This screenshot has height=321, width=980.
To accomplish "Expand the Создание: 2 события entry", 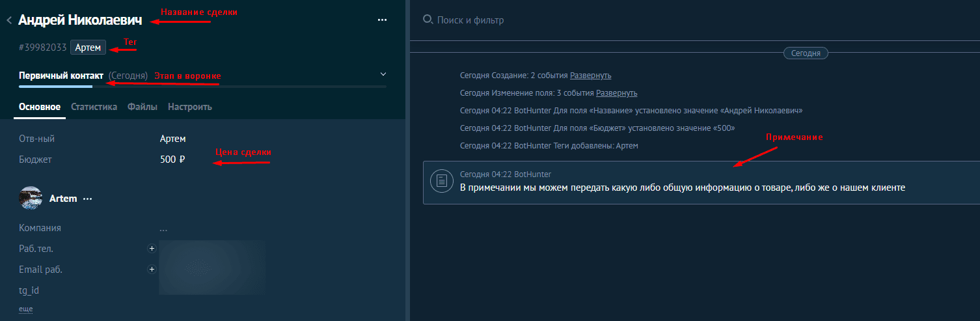I will 590,76.
